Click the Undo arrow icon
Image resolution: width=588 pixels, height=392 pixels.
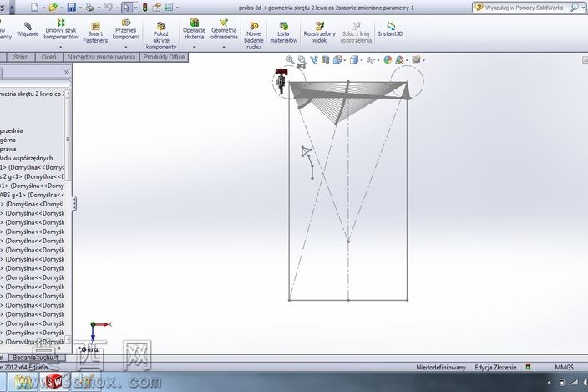(108, 8)
